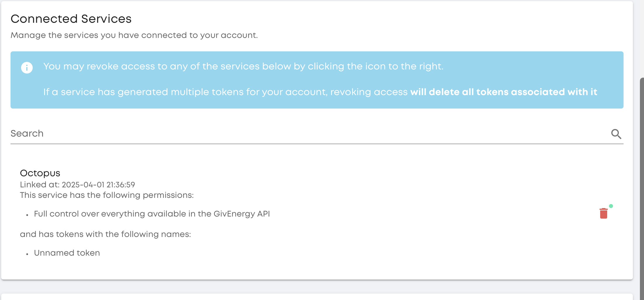Click the Unnamed token list entry
Screen dimensions: 644x300
(67, 253)
